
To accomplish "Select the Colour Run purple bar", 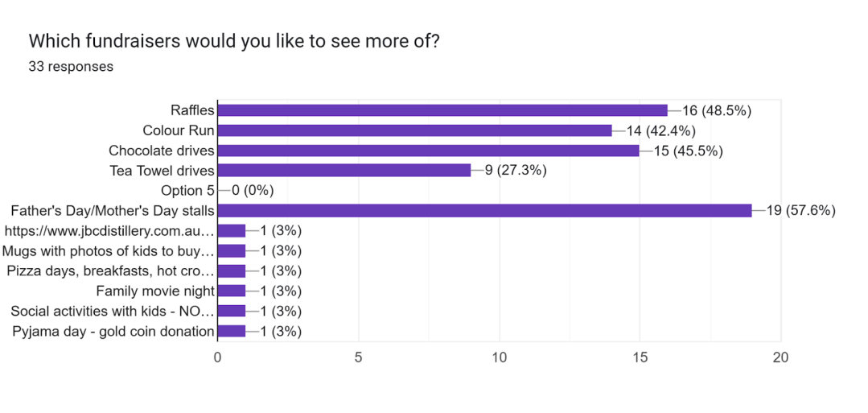I will pos(414,130).
